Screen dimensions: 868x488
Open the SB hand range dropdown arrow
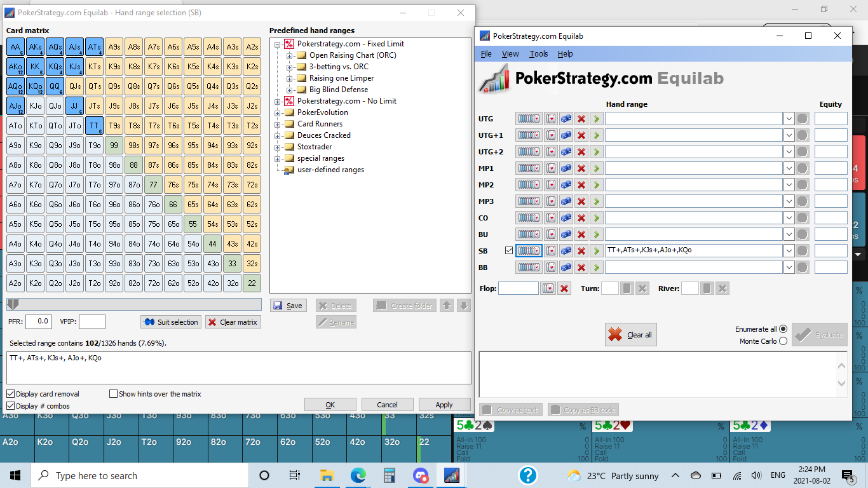[789, 251]
